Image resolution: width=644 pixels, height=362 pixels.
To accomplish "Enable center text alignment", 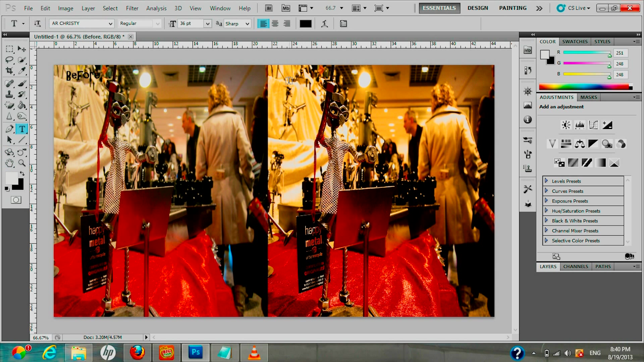I will [275, 23].
